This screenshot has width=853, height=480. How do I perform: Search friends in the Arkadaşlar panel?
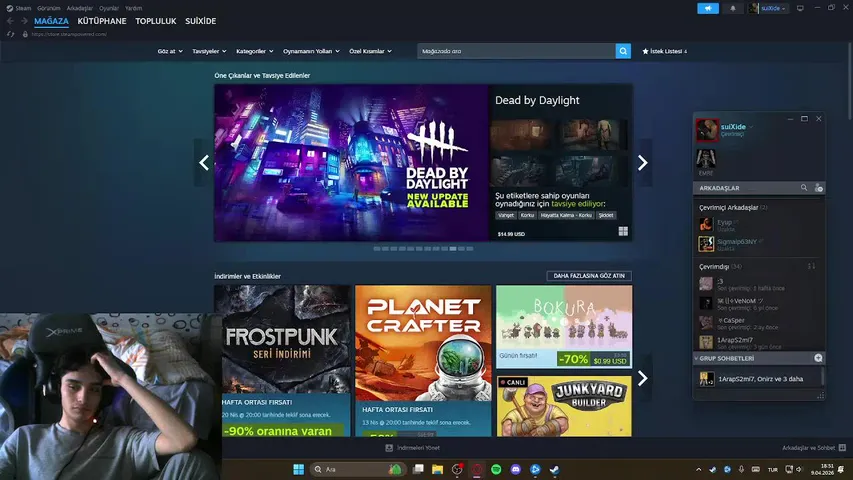pos(803,188)
